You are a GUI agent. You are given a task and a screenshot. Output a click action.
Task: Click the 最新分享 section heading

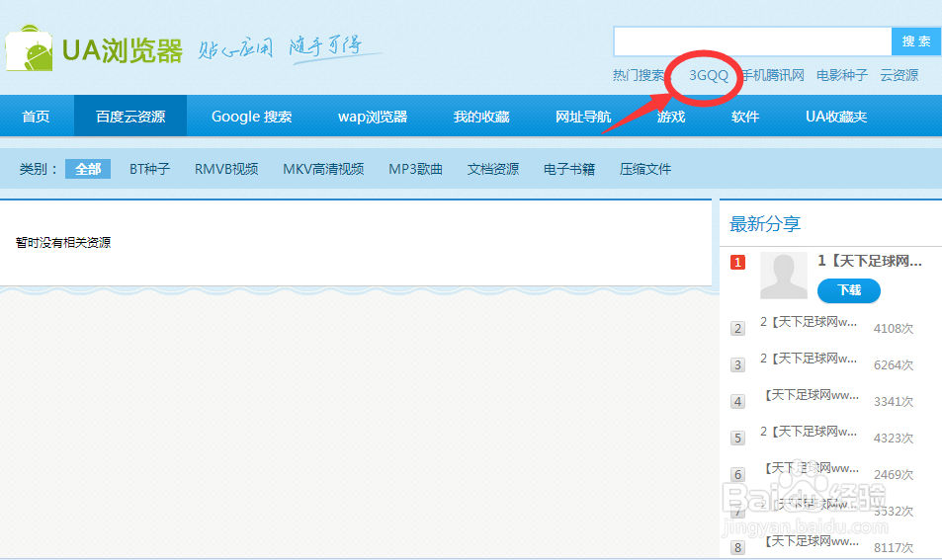[x=765, y=224]
